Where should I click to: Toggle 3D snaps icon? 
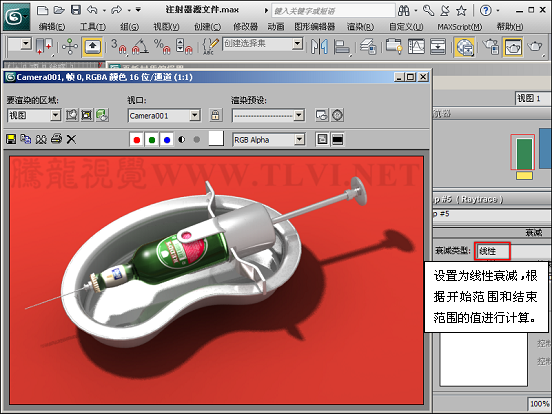[x=119, y=46]
